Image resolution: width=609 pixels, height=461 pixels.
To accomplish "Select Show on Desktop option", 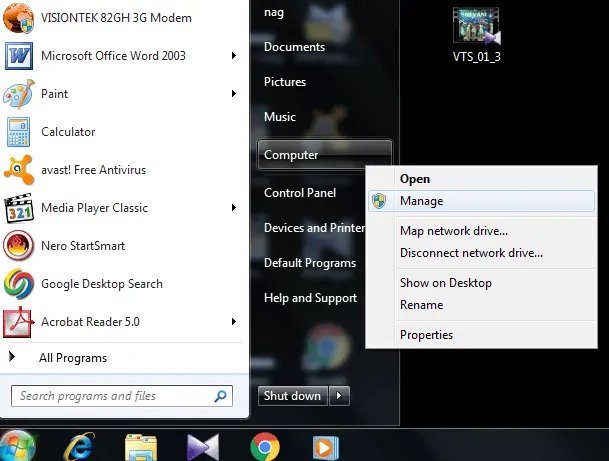I will click(481, 283).
